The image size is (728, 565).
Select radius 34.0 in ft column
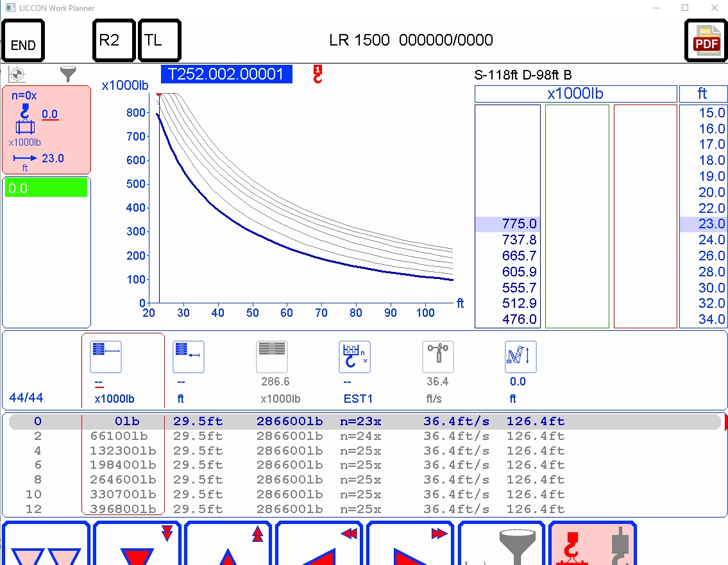coord(712,319)
